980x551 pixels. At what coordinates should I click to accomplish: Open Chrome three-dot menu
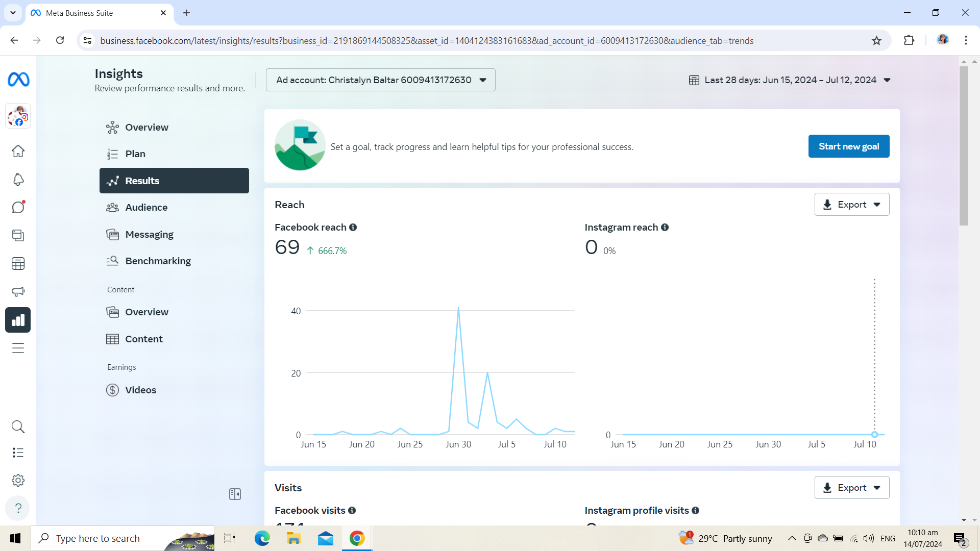pyautogui.click(x=966, y=40)
